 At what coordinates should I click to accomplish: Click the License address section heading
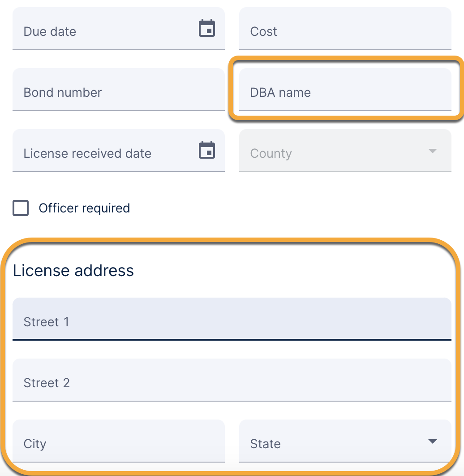click(x=73, y=271)
